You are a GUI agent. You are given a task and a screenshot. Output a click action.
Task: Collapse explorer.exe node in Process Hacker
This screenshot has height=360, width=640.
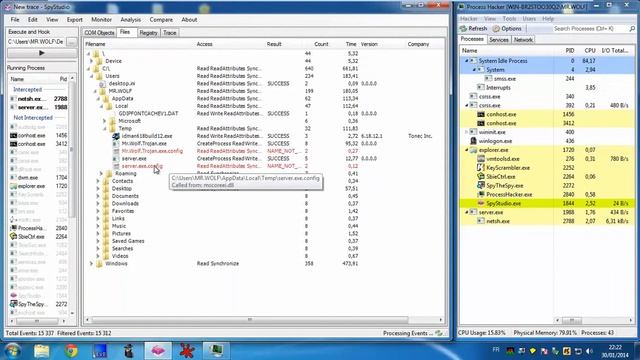click(x=467, y=150)
